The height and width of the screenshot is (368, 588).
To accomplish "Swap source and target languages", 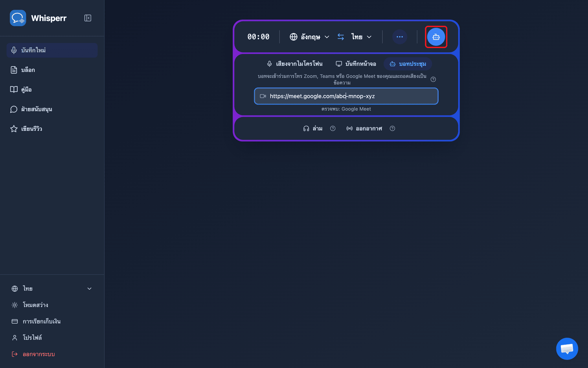I will pyautogui.click(x=341, y=37).
